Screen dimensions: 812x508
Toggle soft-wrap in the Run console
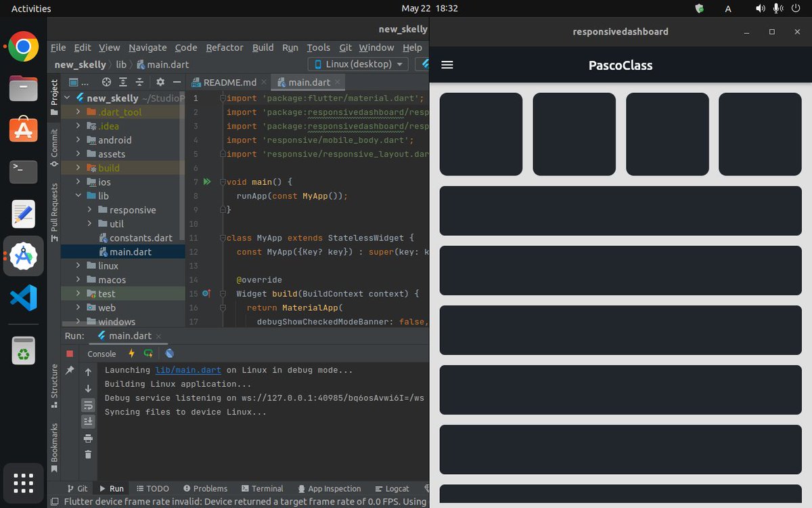[x=88, y=405]
